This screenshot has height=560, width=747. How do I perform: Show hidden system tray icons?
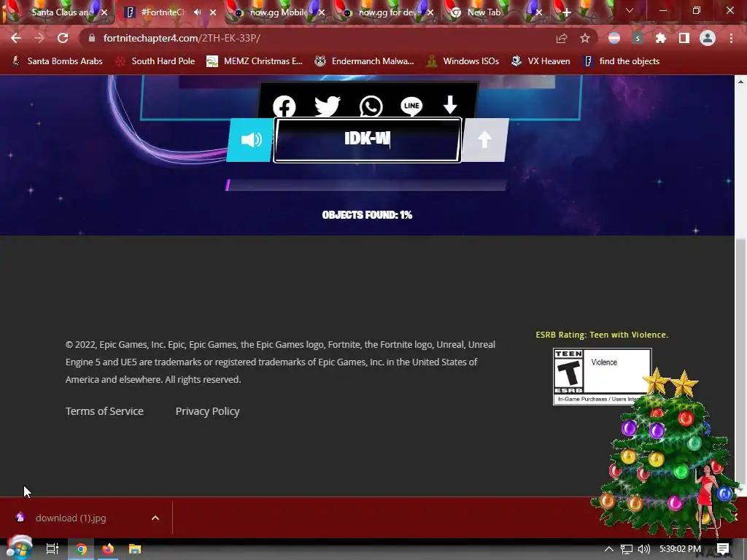pos(609,549)
